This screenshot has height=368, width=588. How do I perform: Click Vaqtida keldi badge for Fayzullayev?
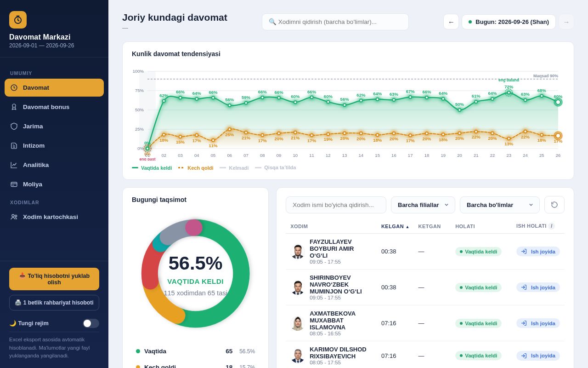[478, 252]
